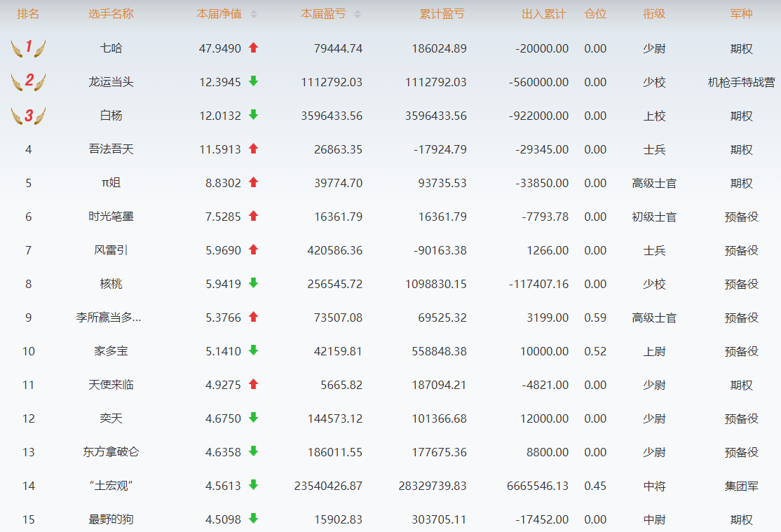Screen dimensions: 781x532
Task: Click the green down arrow beside 4.6358
Action: tap(254, 451)
